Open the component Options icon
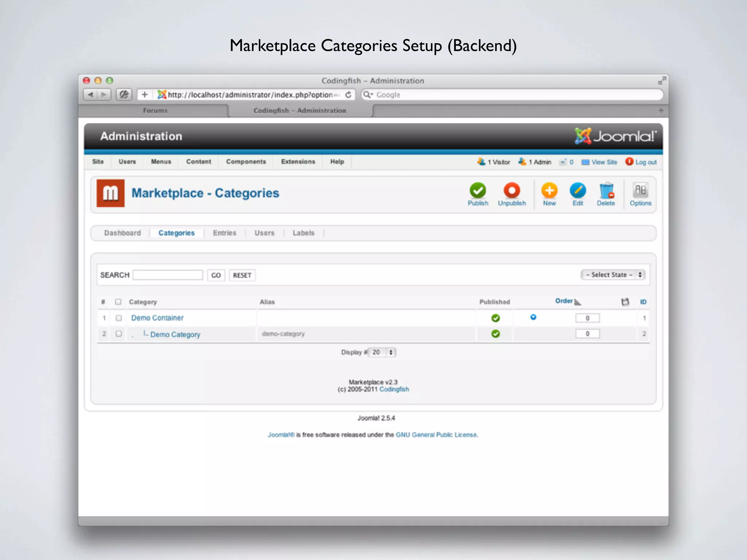 point(640,190)
